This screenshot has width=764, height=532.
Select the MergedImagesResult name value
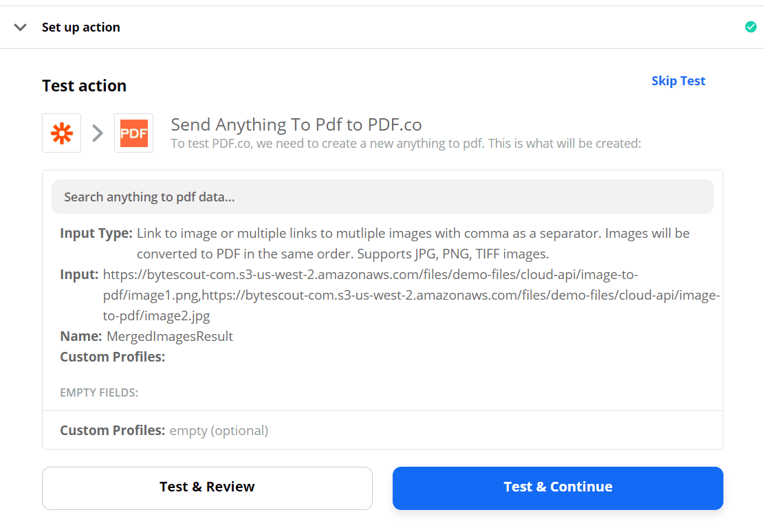tap(169, 336)
